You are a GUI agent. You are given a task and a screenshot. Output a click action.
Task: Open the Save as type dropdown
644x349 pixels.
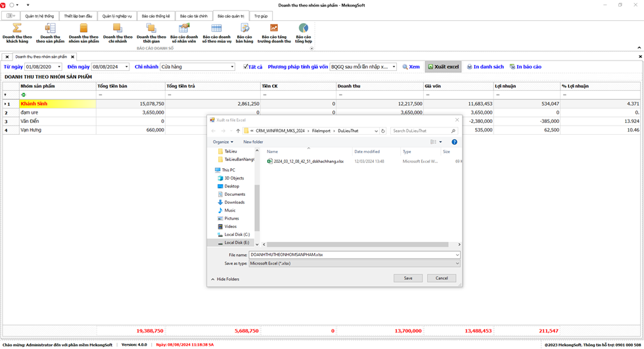coord(354,264)
